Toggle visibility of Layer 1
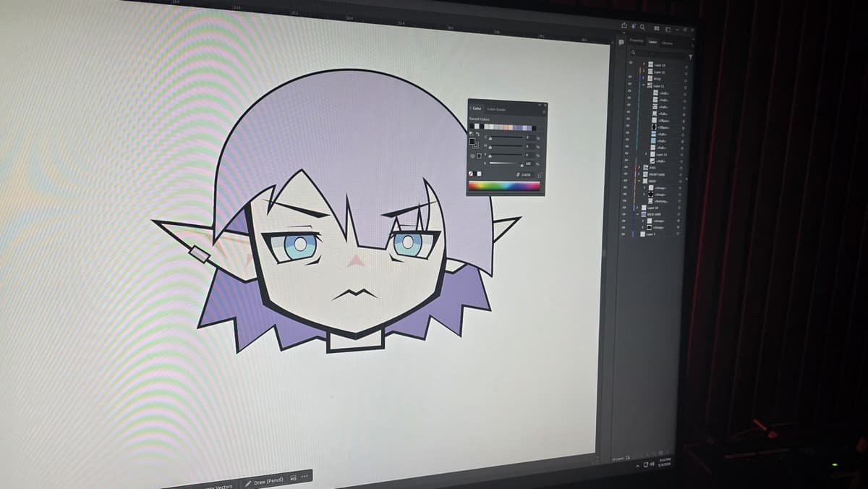 [624, 234]
